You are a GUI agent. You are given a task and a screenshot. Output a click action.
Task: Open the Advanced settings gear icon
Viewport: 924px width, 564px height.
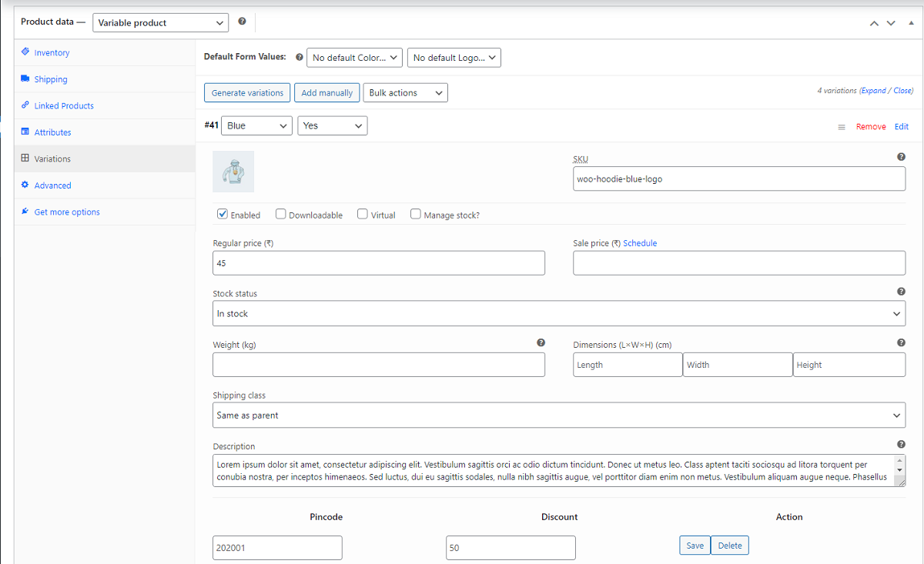click(x=25, y=185)
